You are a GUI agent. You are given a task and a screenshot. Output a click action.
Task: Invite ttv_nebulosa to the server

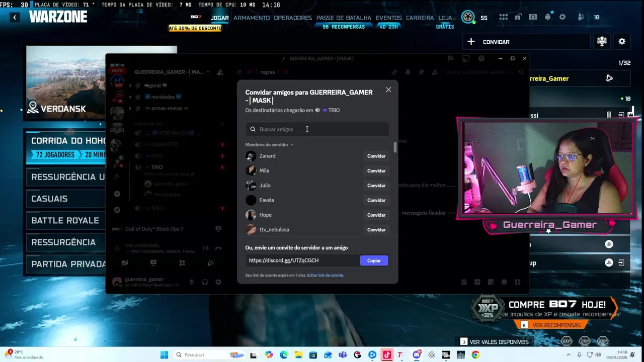point(376,230)
